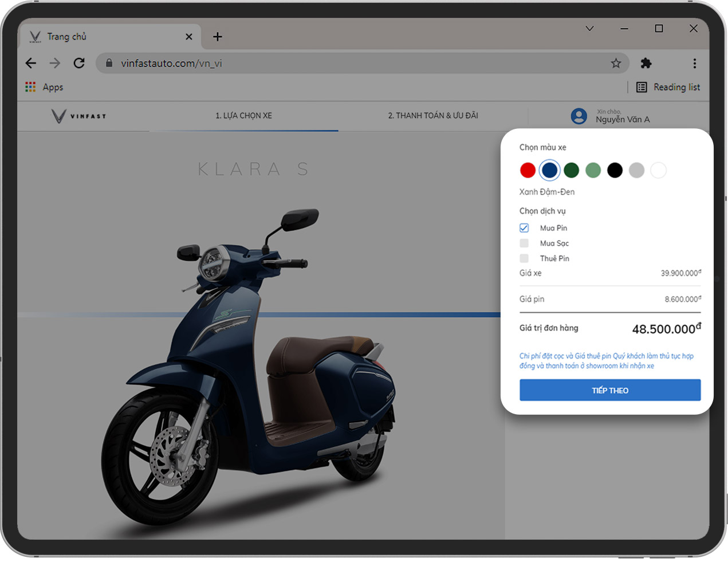Open a new browser tab
This screenshot has width=728, height=562.
click(x=218, y=37)
